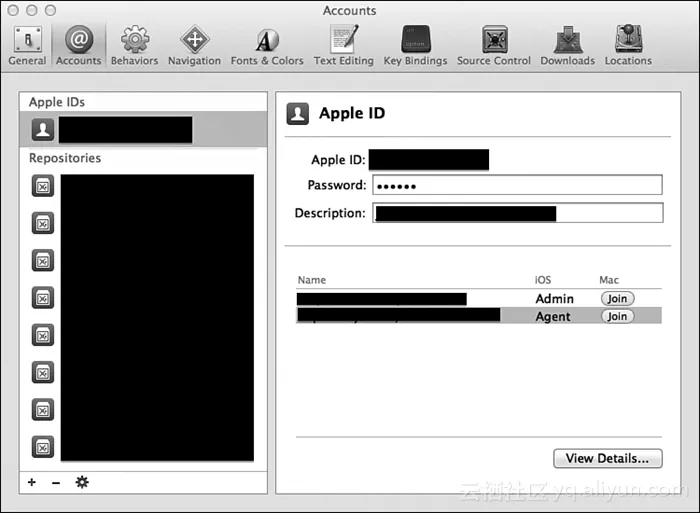Click the Repositories section header
This screenshot has width=700, height=513.
(x=65, y=158)
